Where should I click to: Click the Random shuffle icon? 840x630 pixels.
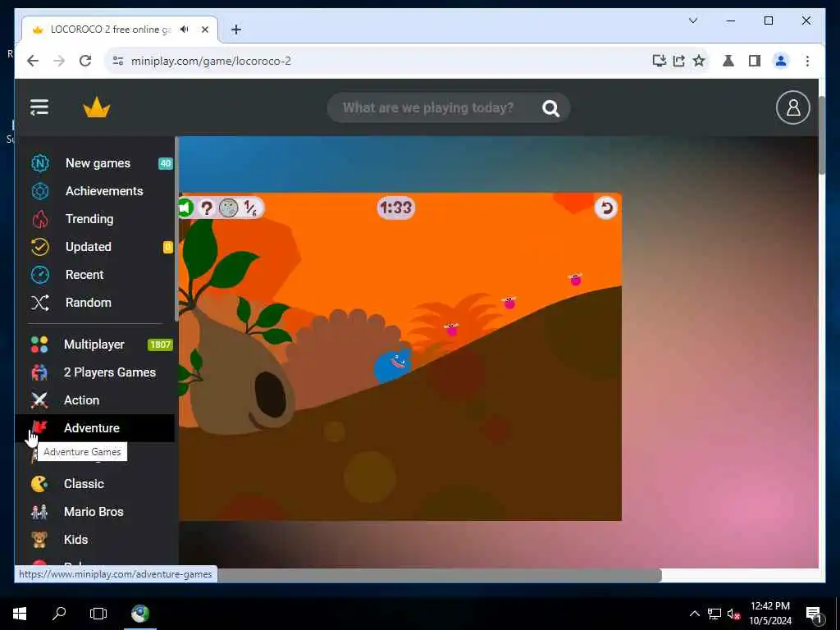40,302
